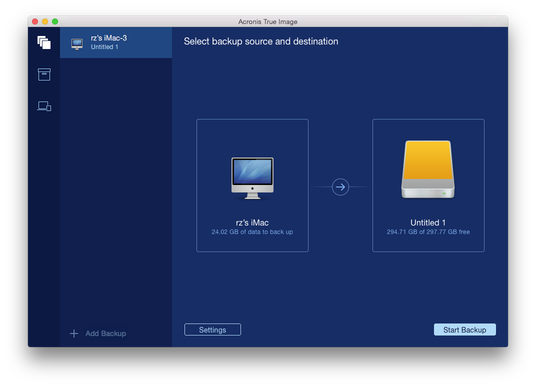Open the Backup section stacked-pages icon
536x387 pixels.
point(44,43)
